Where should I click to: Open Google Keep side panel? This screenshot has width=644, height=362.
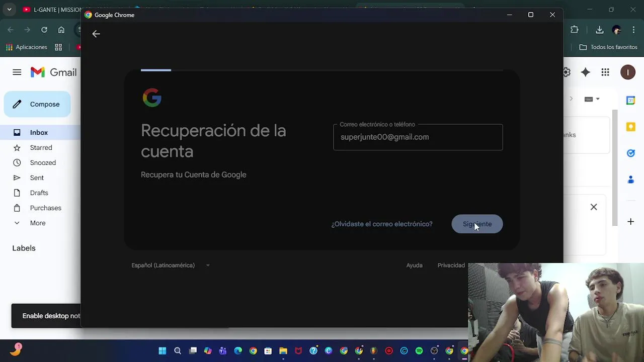630,127
